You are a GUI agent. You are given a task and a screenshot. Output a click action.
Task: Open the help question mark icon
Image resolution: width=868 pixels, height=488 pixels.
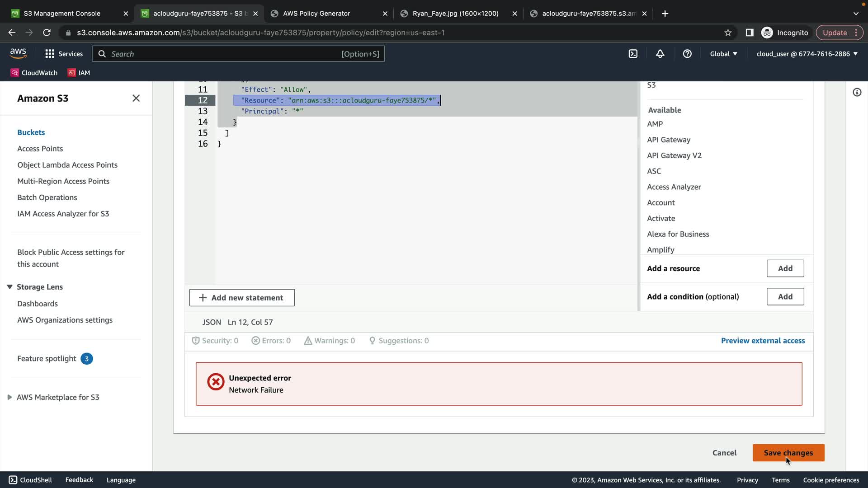point(687,54)
